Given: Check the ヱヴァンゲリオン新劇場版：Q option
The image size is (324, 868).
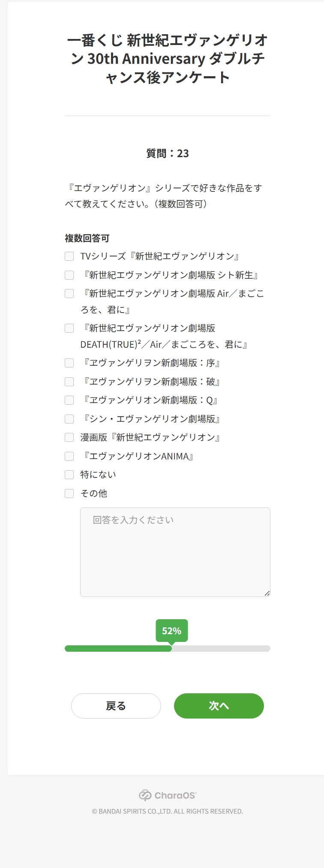Looking at the screenshot, I should [x=69, y=400].
